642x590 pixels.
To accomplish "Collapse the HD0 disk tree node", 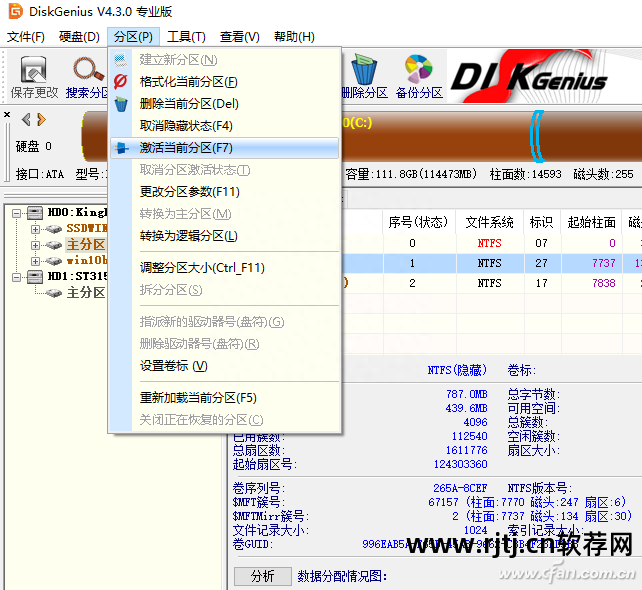I will [x=16, y=213].
